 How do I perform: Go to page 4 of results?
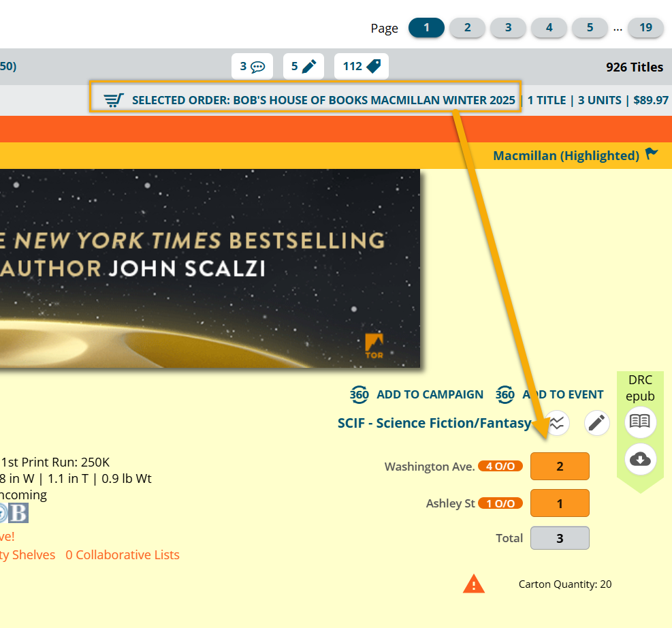point(549,28)
